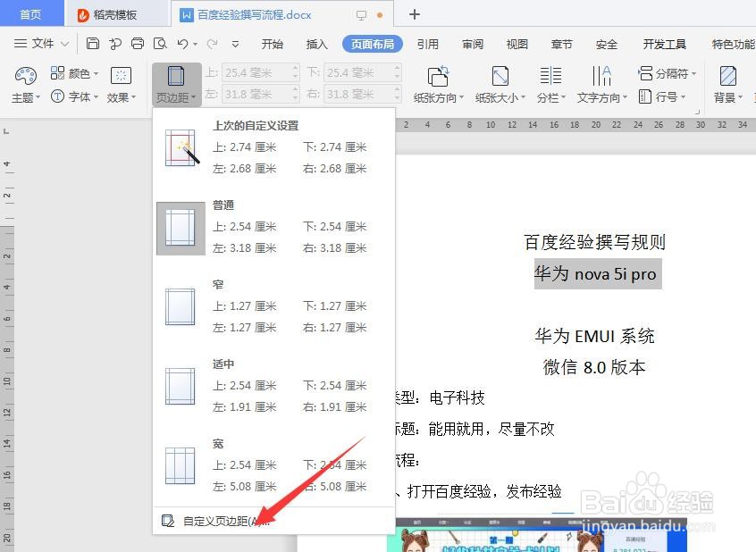Viewport: 756px width, 552px height.
Task: Open a new tab with plus button
Action: click(x=414, y=14)
